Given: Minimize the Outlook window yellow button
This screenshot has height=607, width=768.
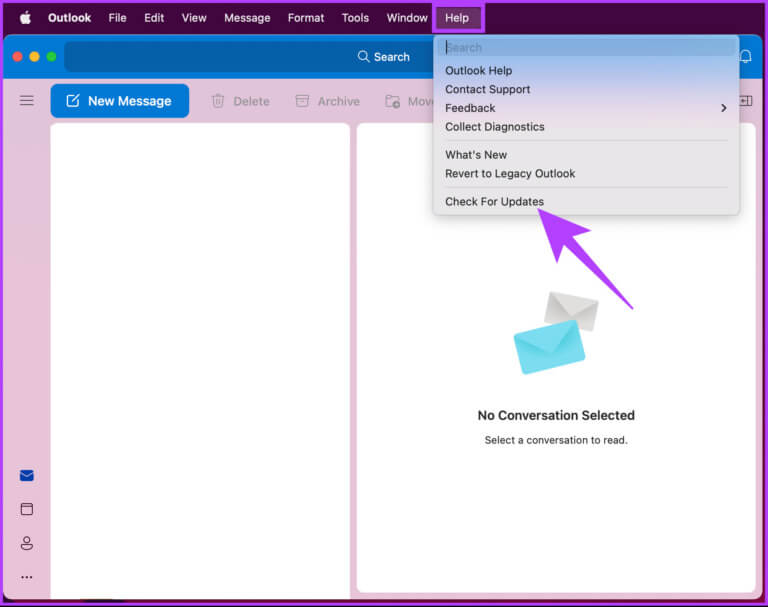Looking at the screenshot, I should (x=34, y=57).
